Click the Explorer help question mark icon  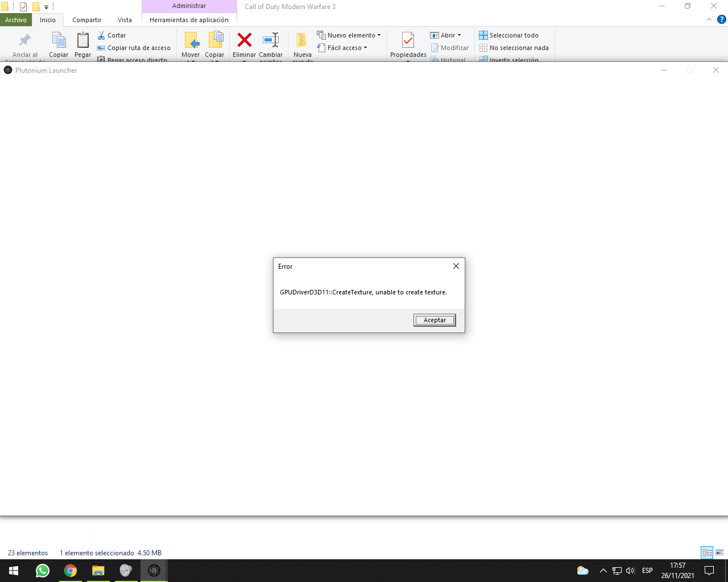tap(721, 19)
